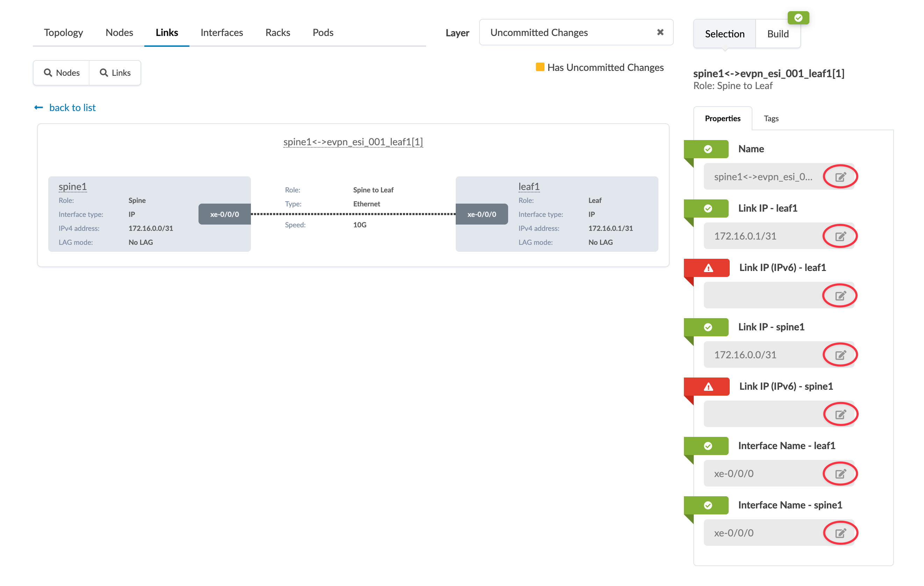This screenshot has width=924, height=586.
Task: Click the orange Has Uncommitted Changes swatch
Action: click(x=540, y=67)
